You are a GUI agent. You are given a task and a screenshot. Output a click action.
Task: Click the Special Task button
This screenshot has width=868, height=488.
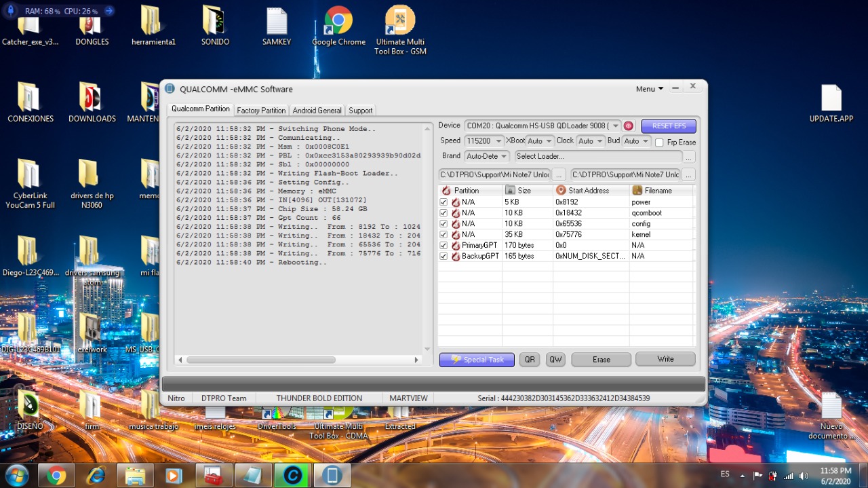coord(477,360)
